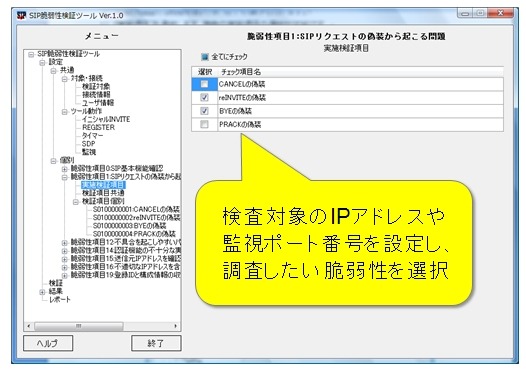This screenshot has width=526, height=369.
Task: Collapse the 共通 tree node
Action: [53, 70]
